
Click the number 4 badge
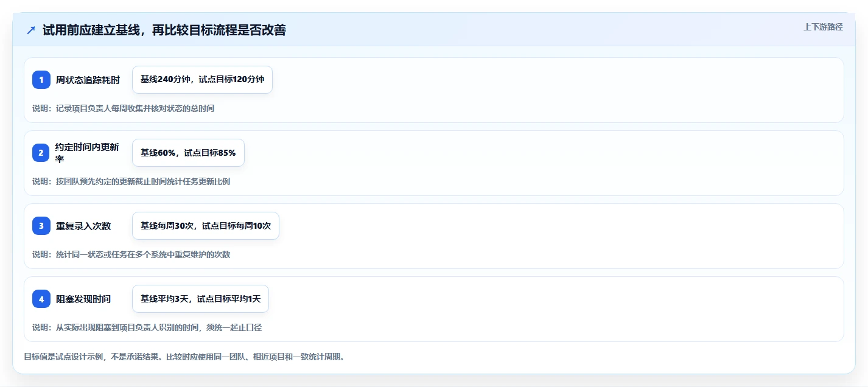point(41,299)
